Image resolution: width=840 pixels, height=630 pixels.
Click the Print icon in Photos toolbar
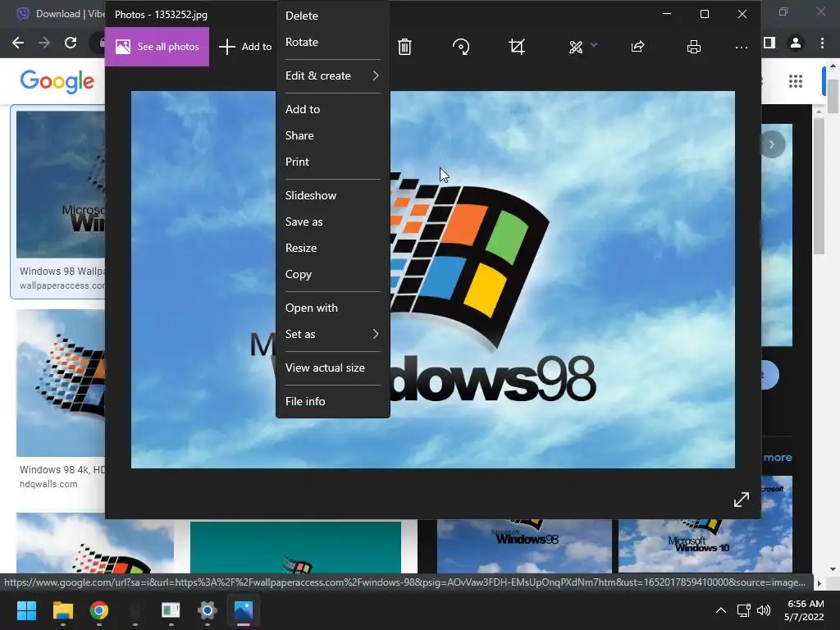(694, 47)
